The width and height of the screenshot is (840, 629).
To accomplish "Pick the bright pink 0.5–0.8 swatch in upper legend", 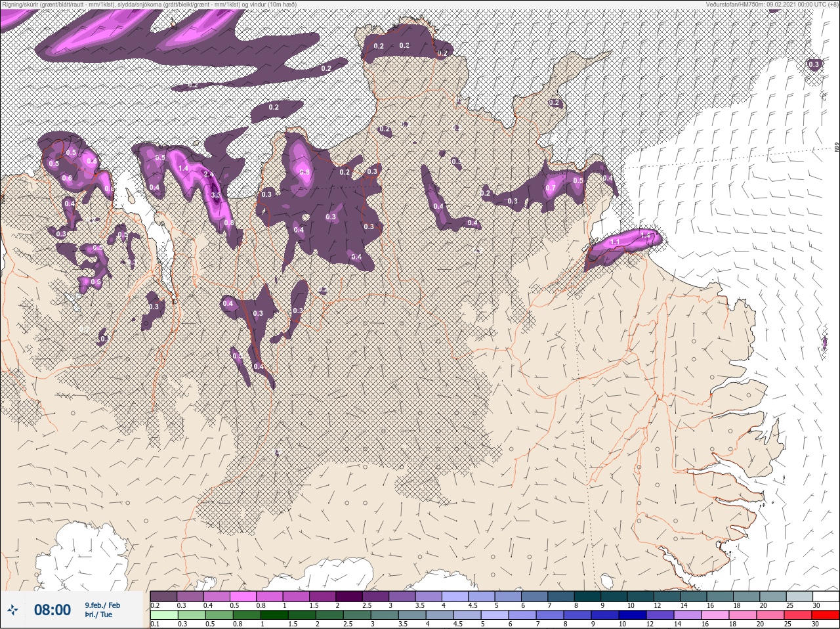I will click(243, 596).
